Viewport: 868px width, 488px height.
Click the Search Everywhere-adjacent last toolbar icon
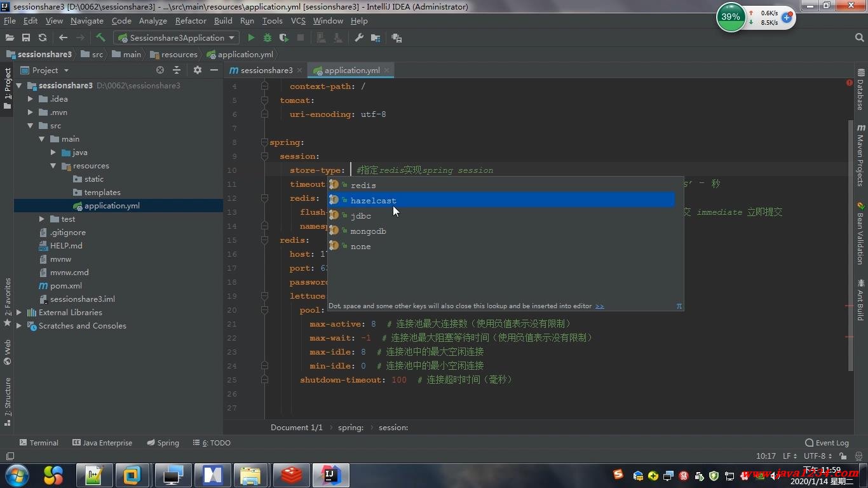tap(397, 38)
